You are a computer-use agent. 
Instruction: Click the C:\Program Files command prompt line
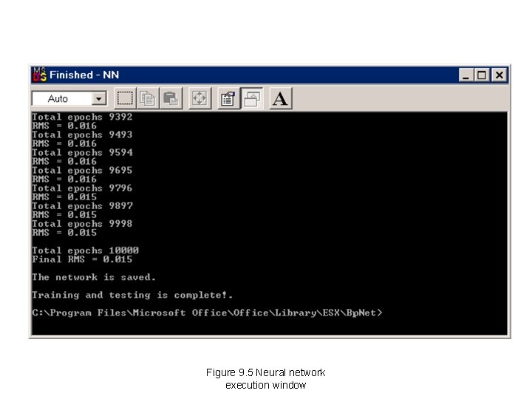(208, 313)
